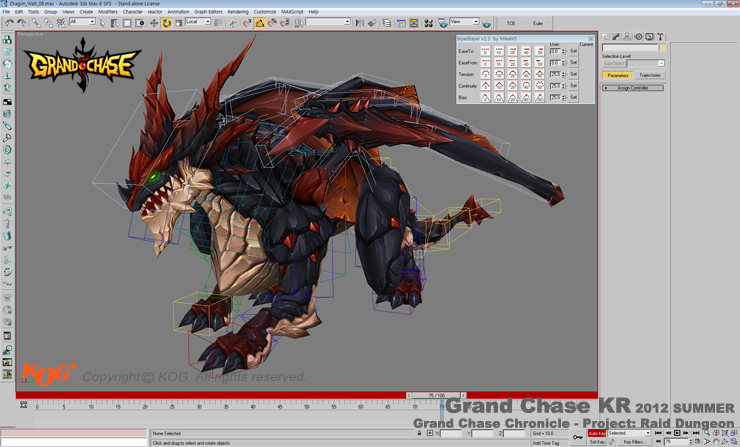Open the Key Filters dialog
Viewport: 740px width, 447px height.
[x=634, y=441]
